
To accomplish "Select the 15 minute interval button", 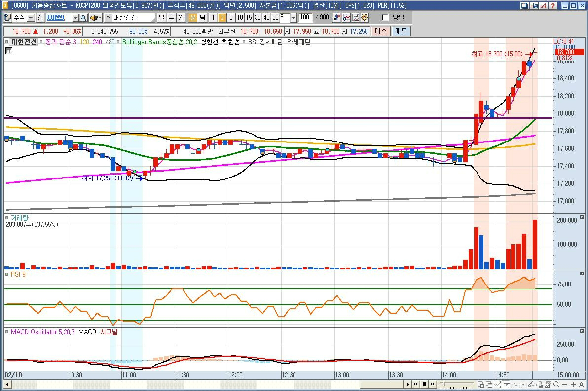I will [249, 18].
